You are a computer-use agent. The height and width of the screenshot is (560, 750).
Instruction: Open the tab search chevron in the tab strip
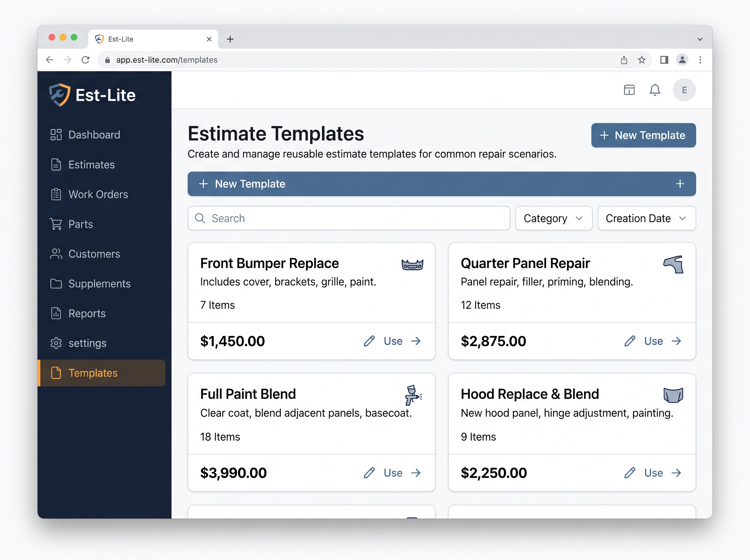pyautogui.click(x=700, y=39)
